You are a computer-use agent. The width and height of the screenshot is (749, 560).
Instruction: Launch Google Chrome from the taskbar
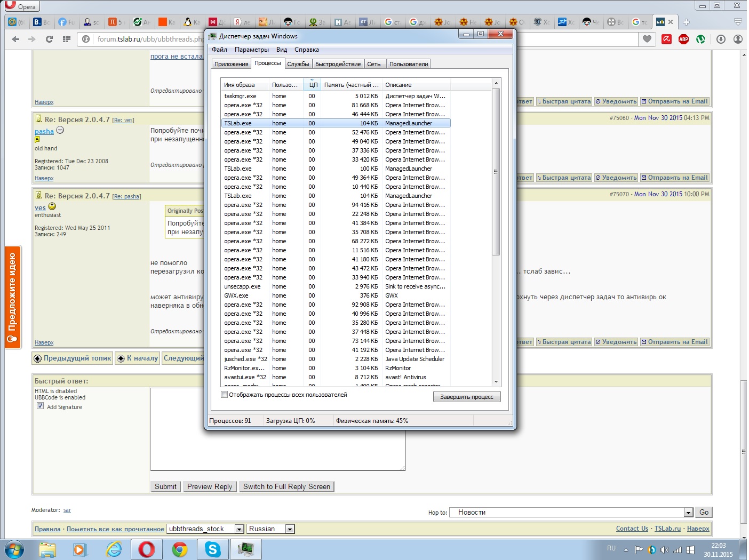(180, 549)
